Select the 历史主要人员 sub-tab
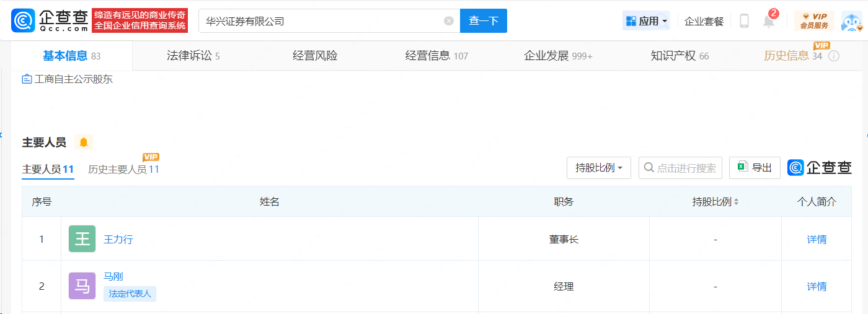 pyautogui.click(x=123, y=169)
